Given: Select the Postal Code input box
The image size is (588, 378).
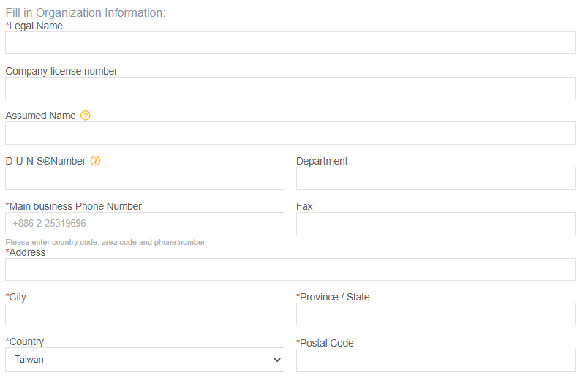Looking at the screenshot, I should point(436,360).
